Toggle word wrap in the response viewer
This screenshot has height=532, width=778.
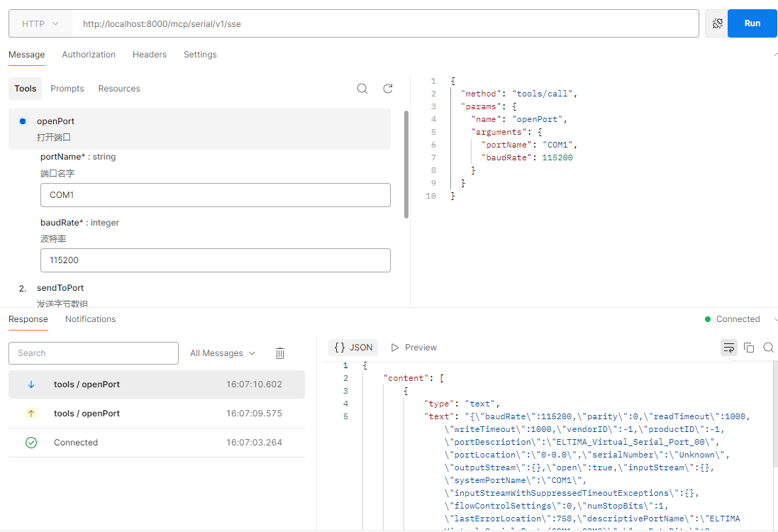pyautogui.click(x=729, y=348)
